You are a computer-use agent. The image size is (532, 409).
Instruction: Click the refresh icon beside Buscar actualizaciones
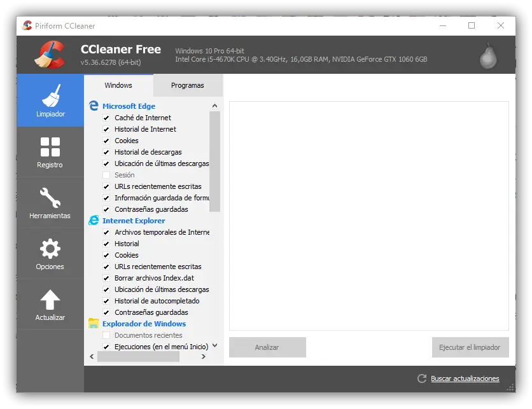(422, 378)
